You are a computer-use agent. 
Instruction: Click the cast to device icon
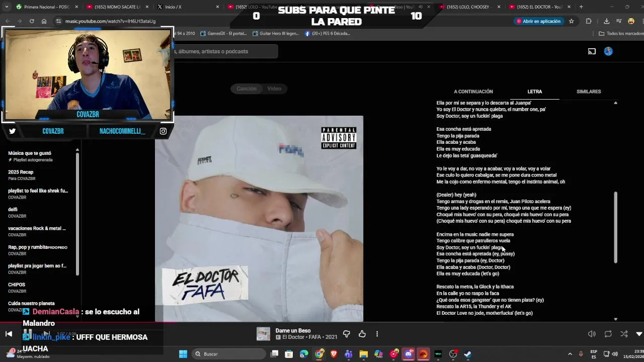(x=592, y=51)
